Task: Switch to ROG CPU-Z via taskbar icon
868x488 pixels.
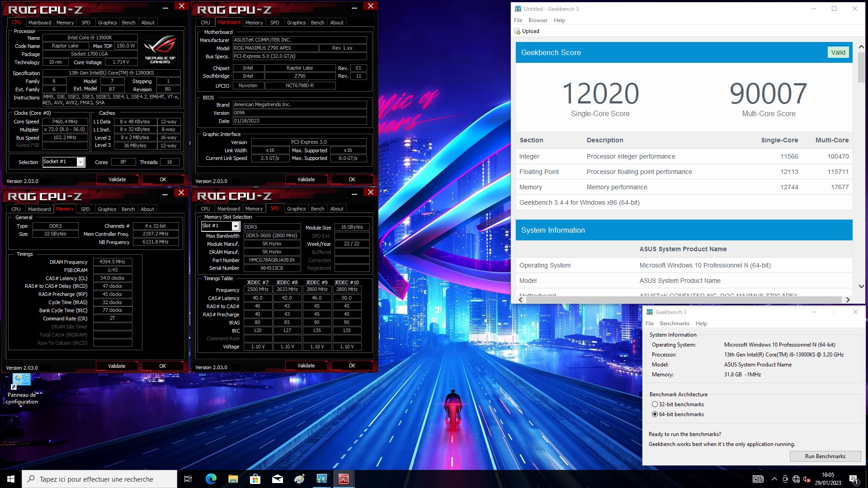Action: click(x=344, y=479)
